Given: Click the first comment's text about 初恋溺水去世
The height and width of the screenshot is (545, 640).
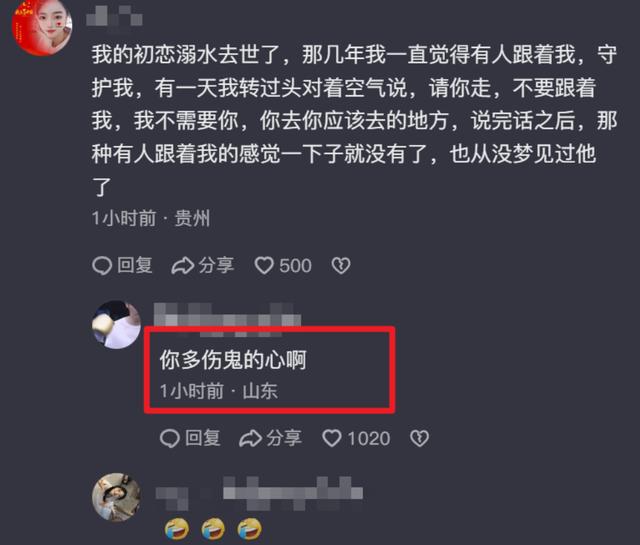Looking at the screenshot, I should (x=354, y=120).
